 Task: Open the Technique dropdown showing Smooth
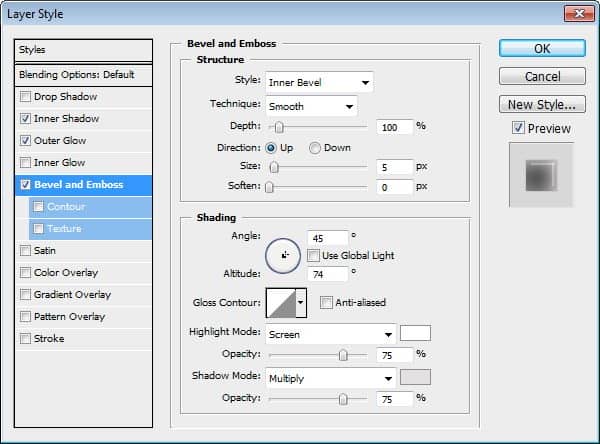click(x=311, y=106)
